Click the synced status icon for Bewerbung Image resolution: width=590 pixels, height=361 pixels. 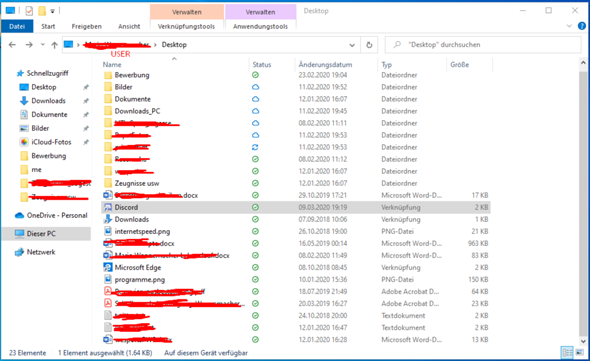coord(255,75)
